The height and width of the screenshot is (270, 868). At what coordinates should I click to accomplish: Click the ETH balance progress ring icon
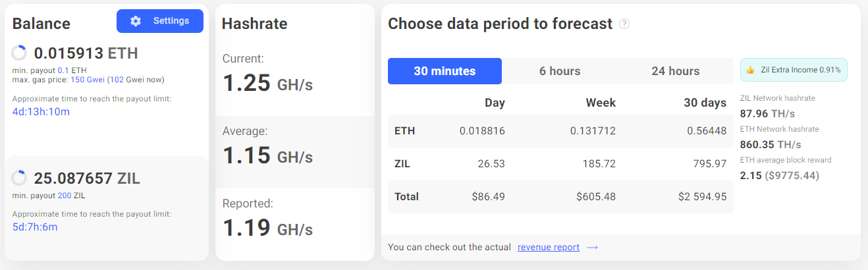tap(20, 53)
